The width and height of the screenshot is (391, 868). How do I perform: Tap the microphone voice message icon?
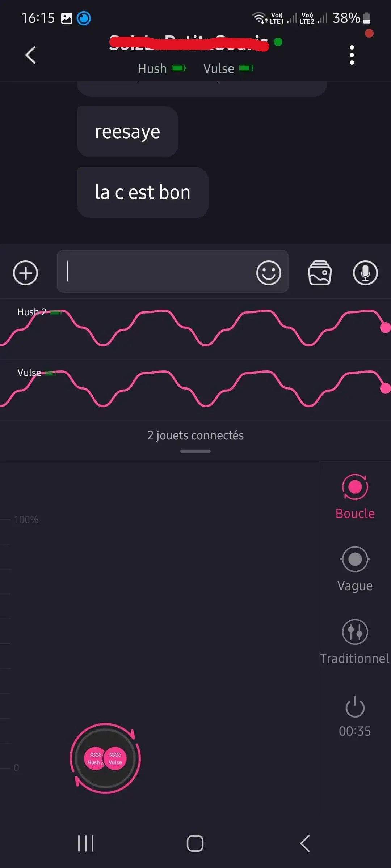365,273
